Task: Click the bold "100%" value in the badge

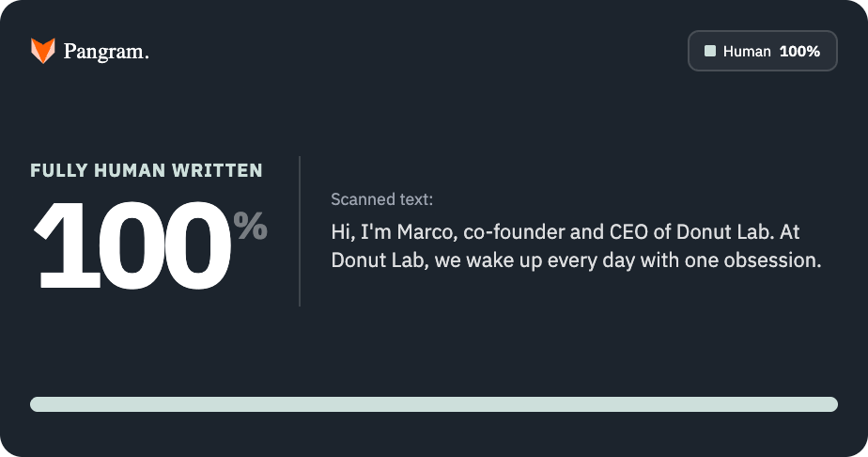Action: 799,52
